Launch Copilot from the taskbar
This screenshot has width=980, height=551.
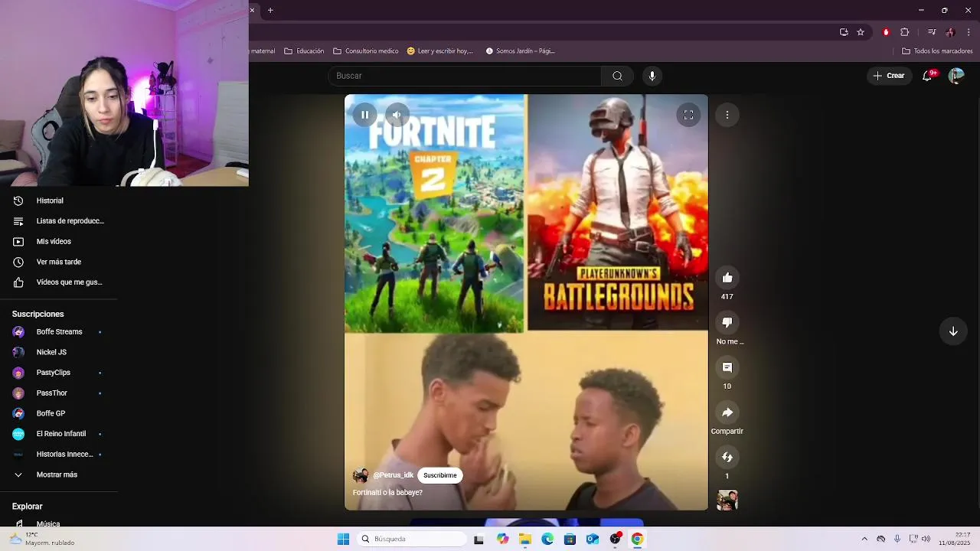tap(502, 539)
